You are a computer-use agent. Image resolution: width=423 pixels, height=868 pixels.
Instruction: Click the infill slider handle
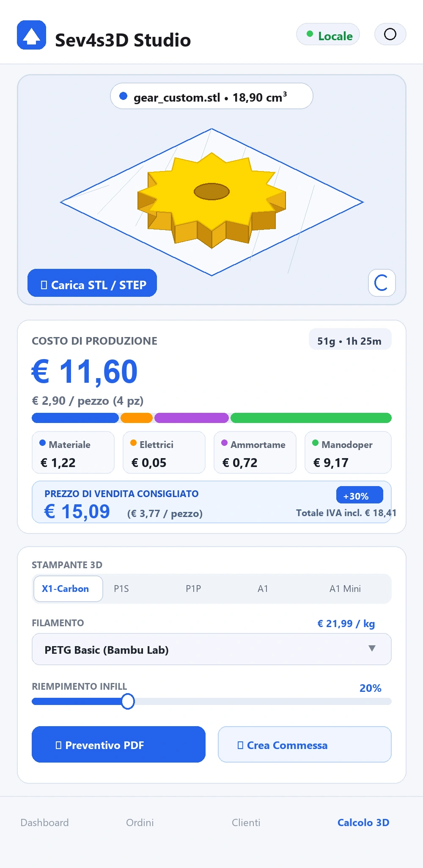pyautogui.click(x=128, y=702)
